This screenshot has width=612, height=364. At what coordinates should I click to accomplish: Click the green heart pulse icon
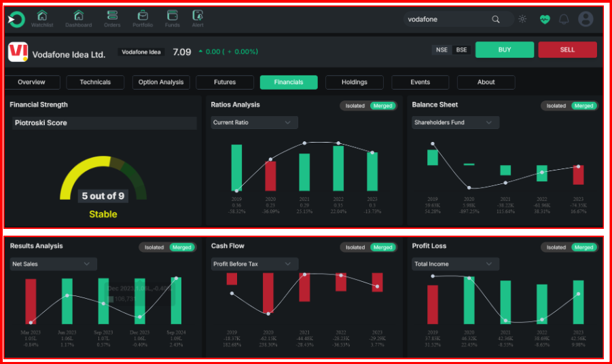click(x=545, y=19)
